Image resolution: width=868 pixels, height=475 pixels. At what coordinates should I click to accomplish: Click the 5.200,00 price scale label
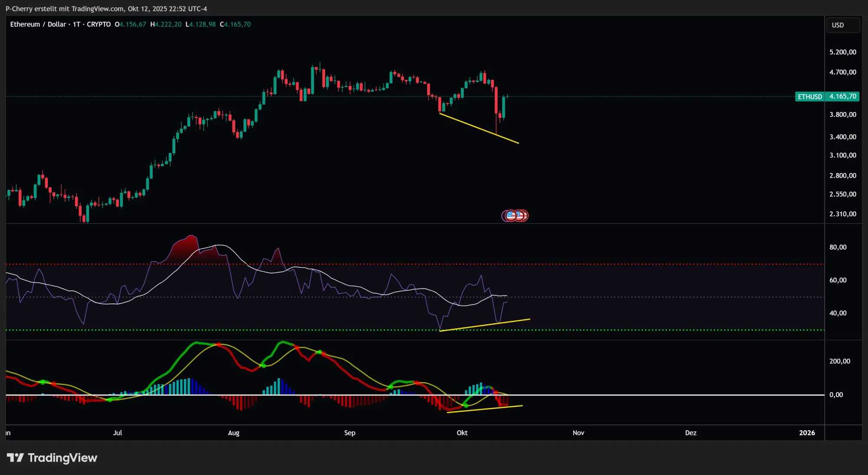pyautogui.click(x=842, y=52)
